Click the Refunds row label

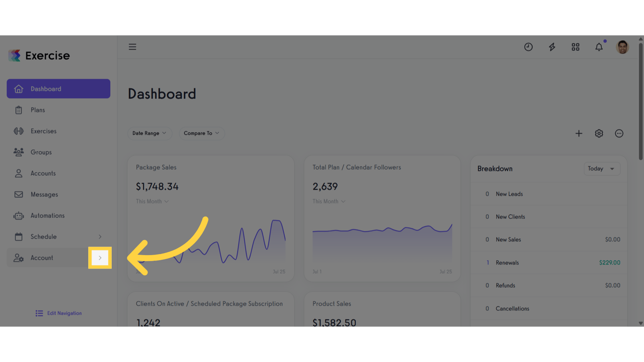tap(505, 286)
